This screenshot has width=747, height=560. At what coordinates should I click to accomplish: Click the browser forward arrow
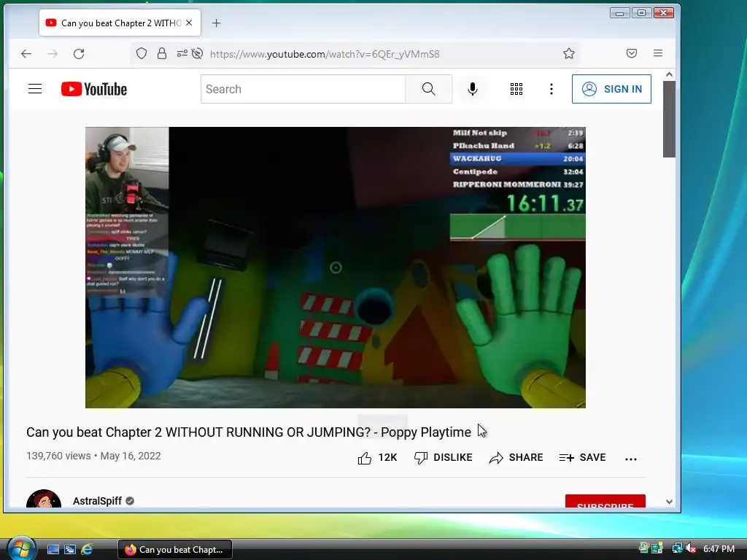click(53, 54)
